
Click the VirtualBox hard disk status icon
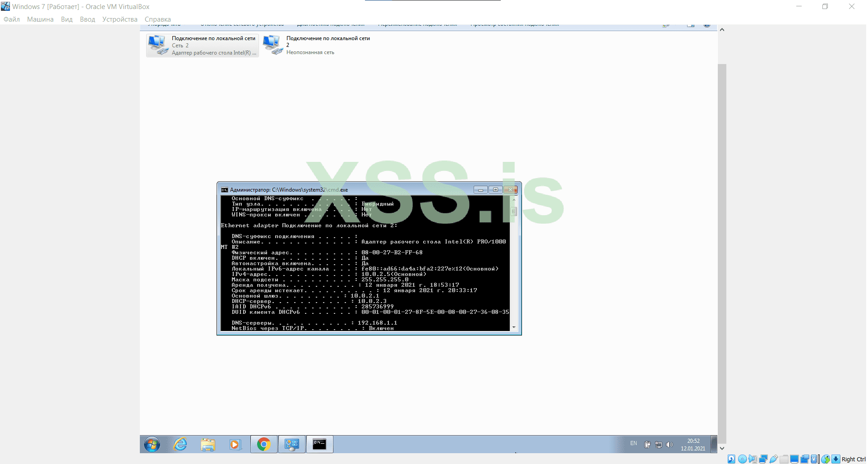click(x=731, y=459)
